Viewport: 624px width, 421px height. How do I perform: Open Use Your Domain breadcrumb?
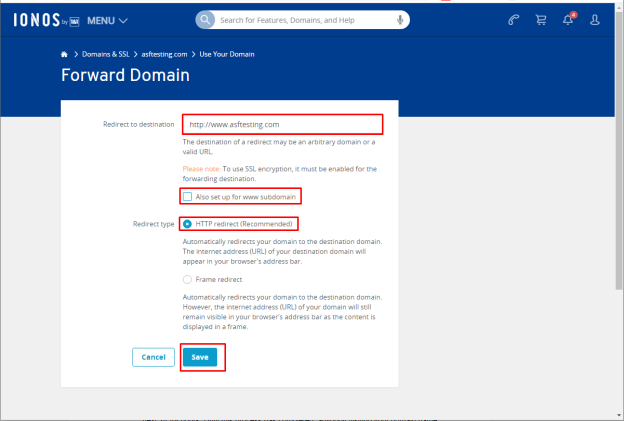click(227, 54)
